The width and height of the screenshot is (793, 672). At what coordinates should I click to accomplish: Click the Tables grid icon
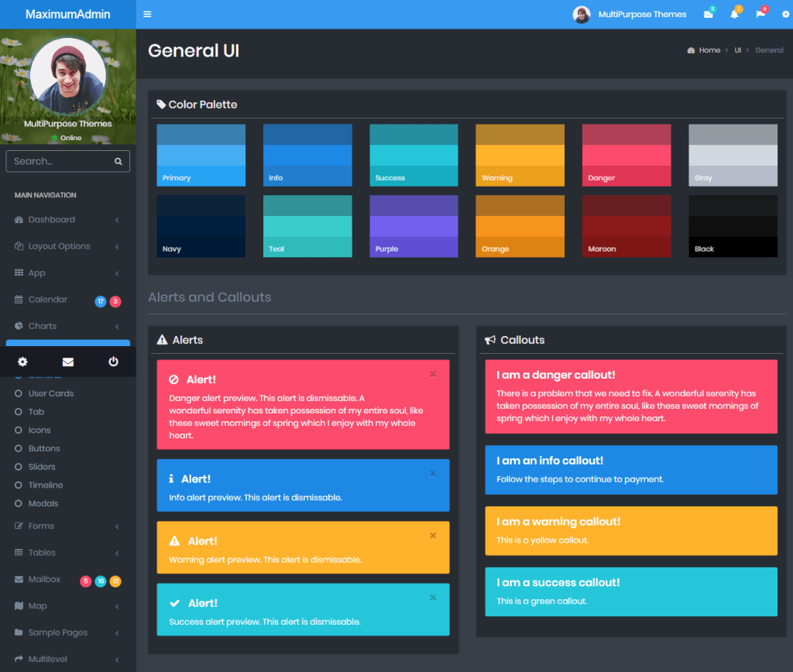click(19, 552)
